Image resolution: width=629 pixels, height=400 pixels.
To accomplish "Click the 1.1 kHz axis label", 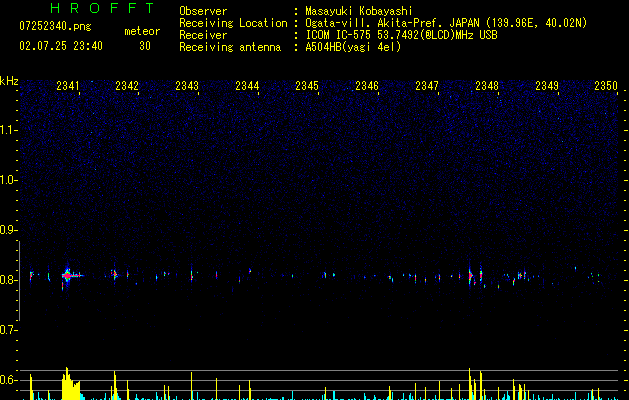I will tap(8, 130).
